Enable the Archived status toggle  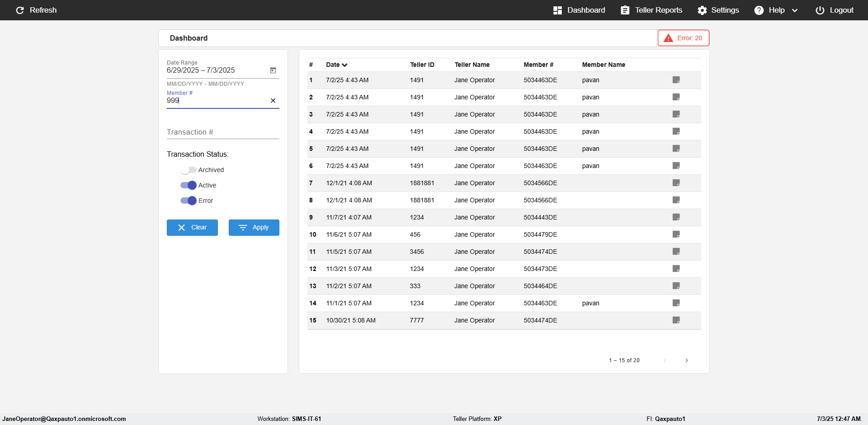point(188,170)
